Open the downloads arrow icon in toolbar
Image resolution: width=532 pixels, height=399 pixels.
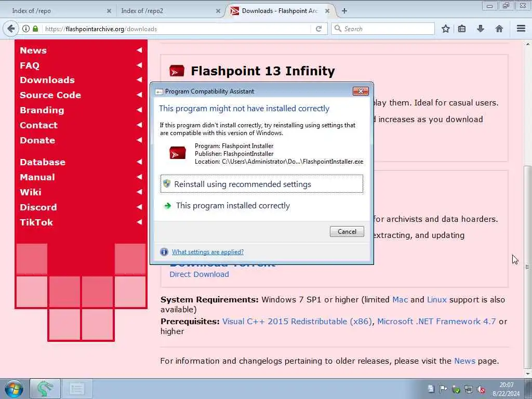tap(480, 29)
